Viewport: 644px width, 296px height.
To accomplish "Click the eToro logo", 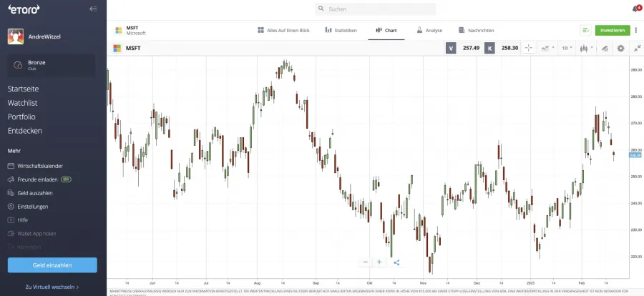I will pos(24,9).
